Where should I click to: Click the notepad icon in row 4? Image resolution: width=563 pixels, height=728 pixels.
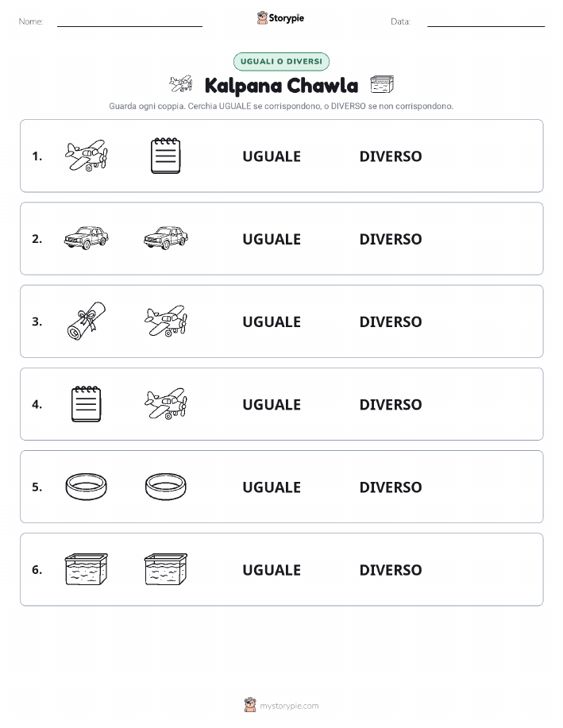[x=87, y=404]
